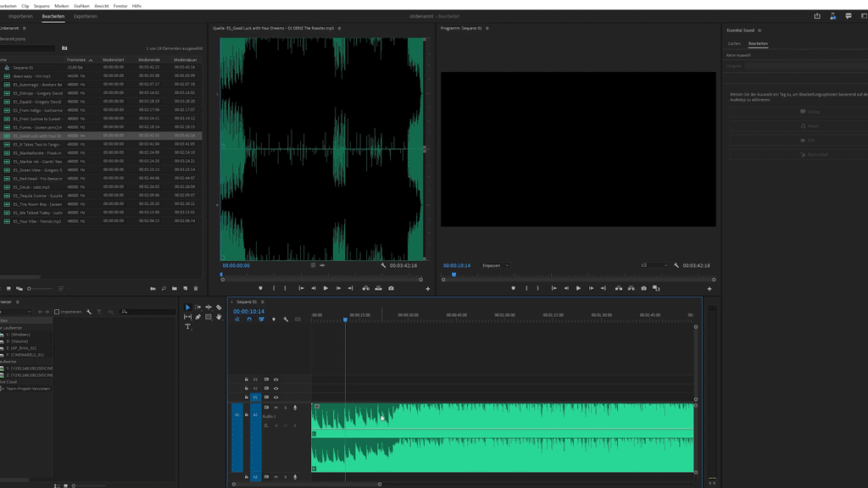868x488 pixels.
Task: Click Export Frame camera in Program monitor
Action: (643, 288)
